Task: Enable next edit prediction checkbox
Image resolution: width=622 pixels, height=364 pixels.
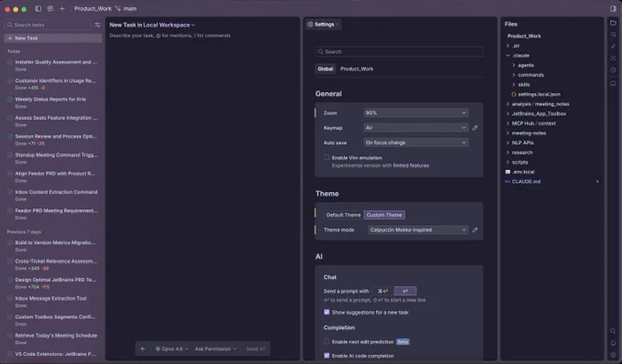Action: point(327,341)
